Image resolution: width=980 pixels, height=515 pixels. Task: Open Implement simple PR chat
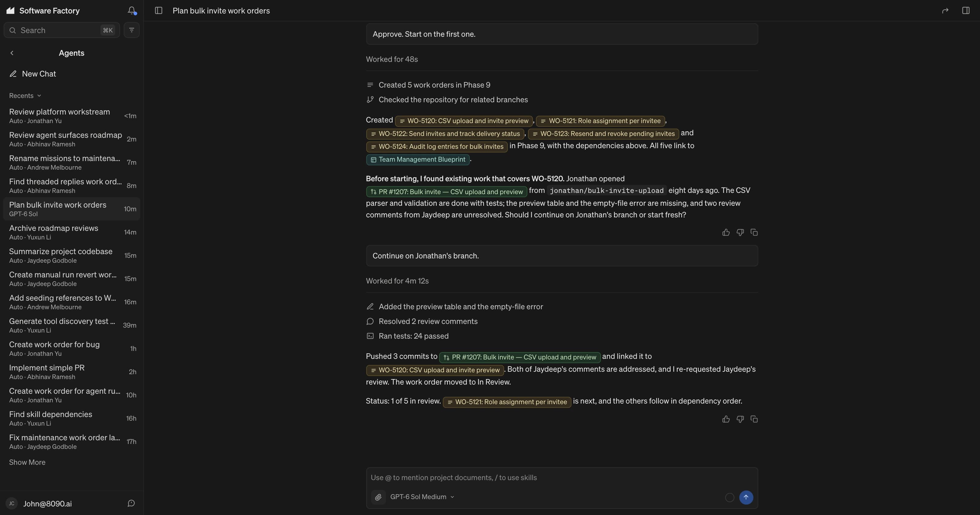[72, 372]
